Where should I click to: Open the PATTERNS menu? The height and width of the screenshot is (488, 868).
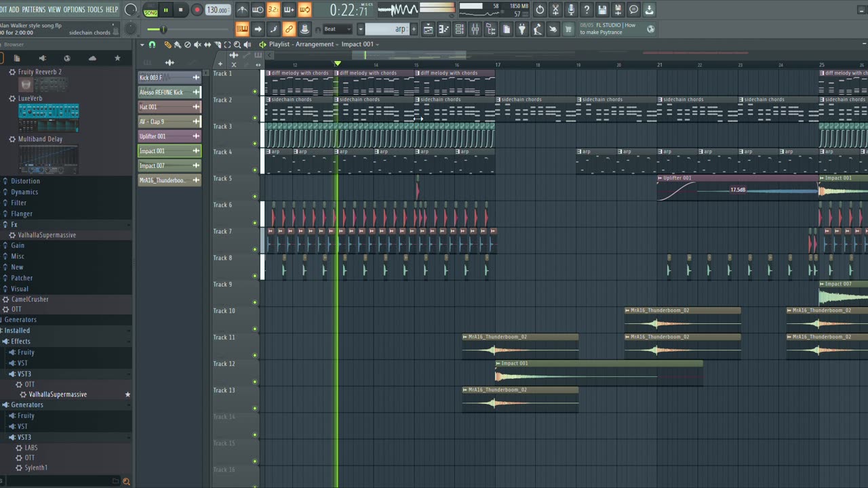33,9
